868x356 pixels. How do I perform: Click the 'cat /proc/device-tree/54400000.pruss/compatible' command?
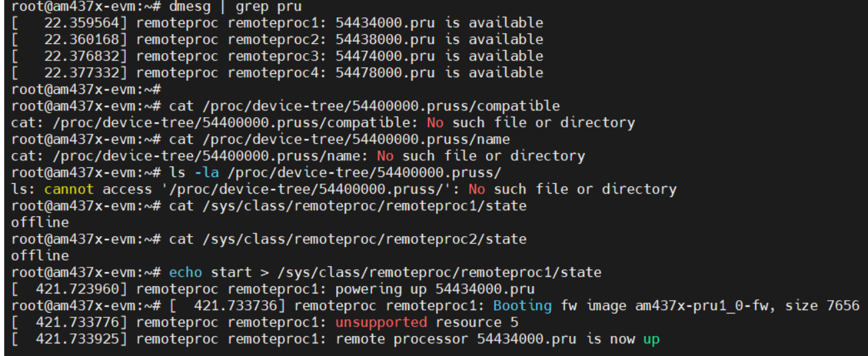(364, 106)
